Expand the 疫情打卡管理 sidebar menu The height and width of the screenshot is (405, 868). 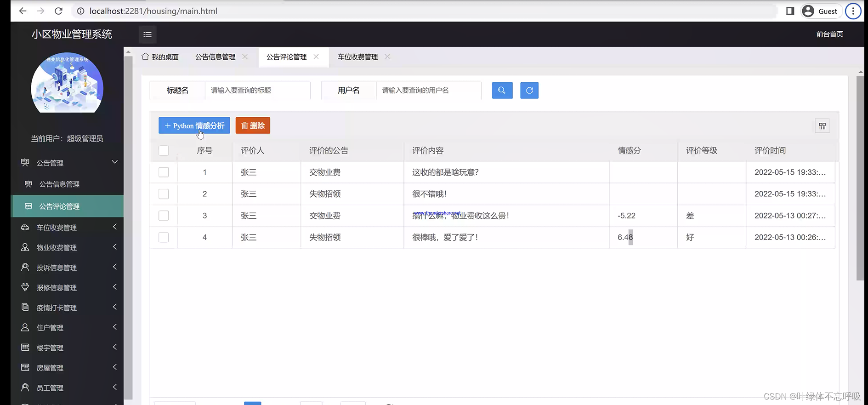click(67, 308)
